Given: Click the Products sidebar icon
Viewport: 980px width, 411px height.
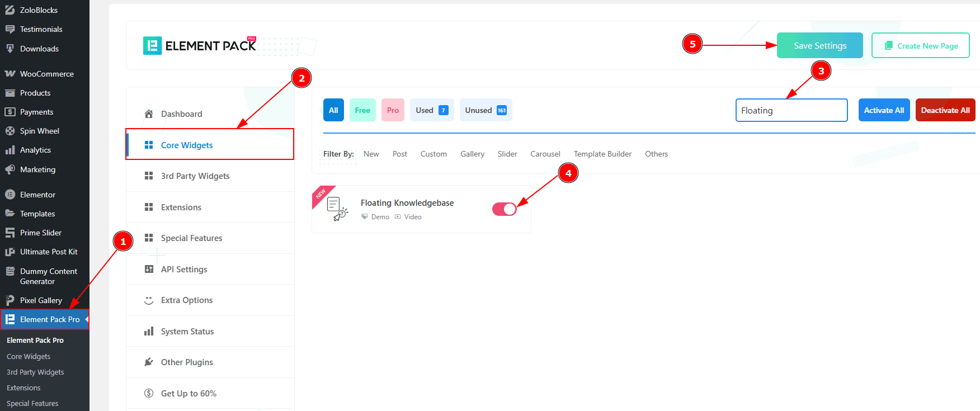Looking at the screenshot, I should coord(10,93).
